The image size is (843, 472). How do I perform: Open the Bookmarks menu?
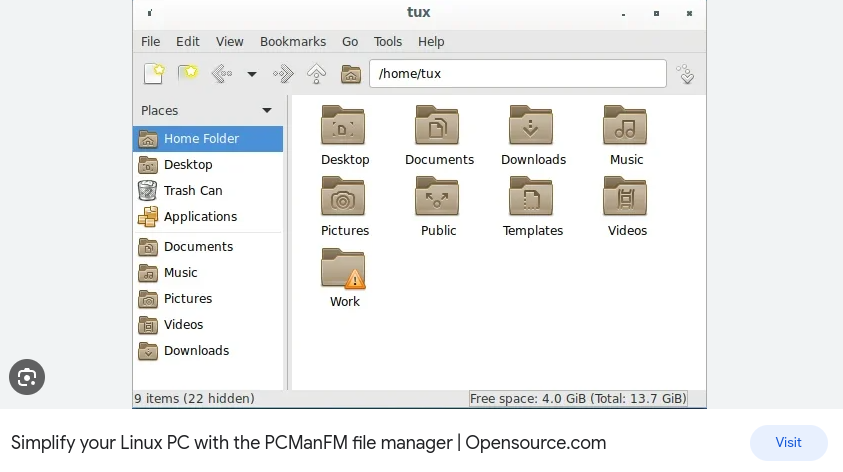(292, 42)
